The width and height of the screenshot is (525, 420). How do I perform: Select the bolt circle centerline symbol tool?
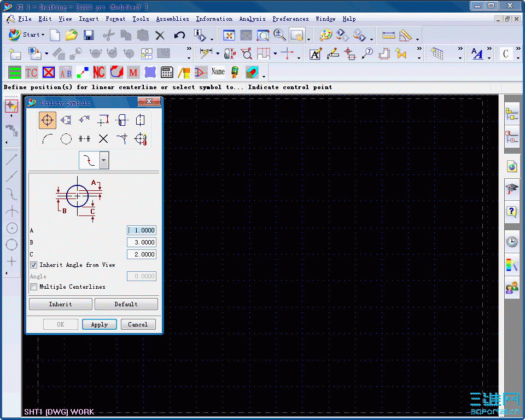(66, 120)
